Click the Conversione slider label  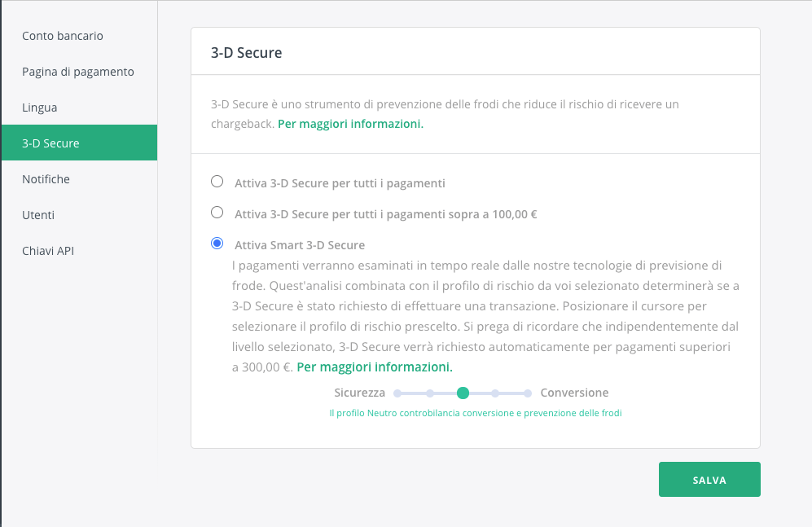click(x=574, y=393)
